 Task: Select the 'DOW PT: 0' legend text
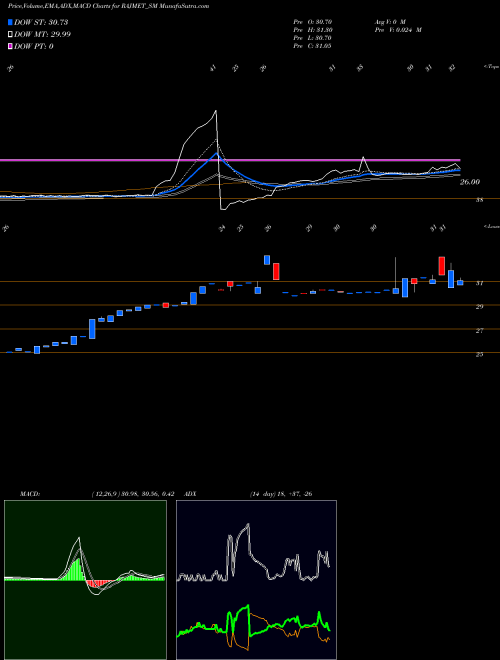[33, 46]
